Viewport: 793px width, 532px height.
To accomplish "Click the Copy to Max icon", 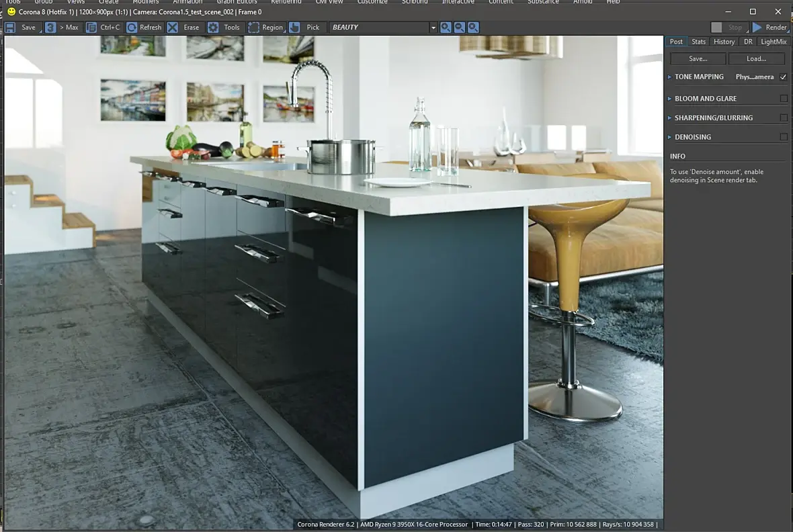I will click(x=50, y=28).
